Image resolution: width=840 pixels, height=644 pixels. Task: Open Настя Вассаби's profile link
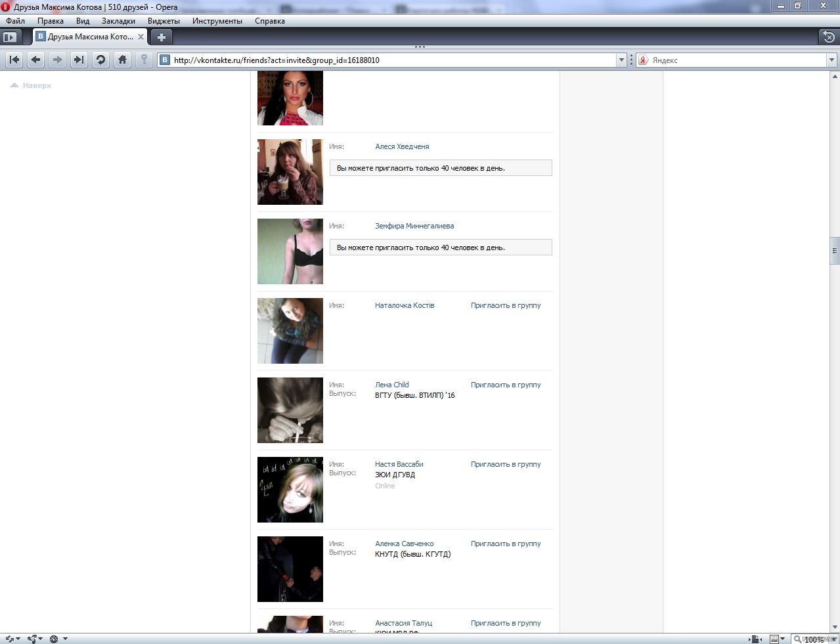tap(399, 464)
